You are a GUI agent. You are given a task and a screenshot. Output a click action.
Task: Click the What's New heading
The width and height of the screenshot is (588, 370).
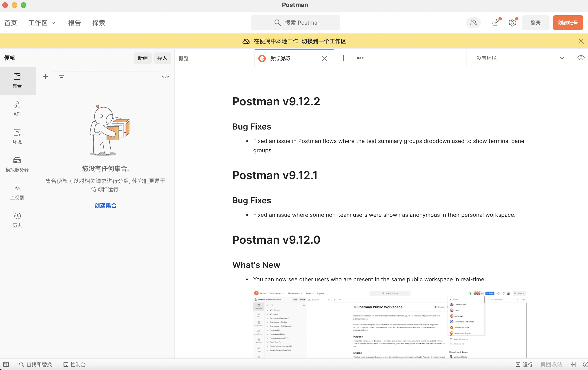[x=256, y=265]
